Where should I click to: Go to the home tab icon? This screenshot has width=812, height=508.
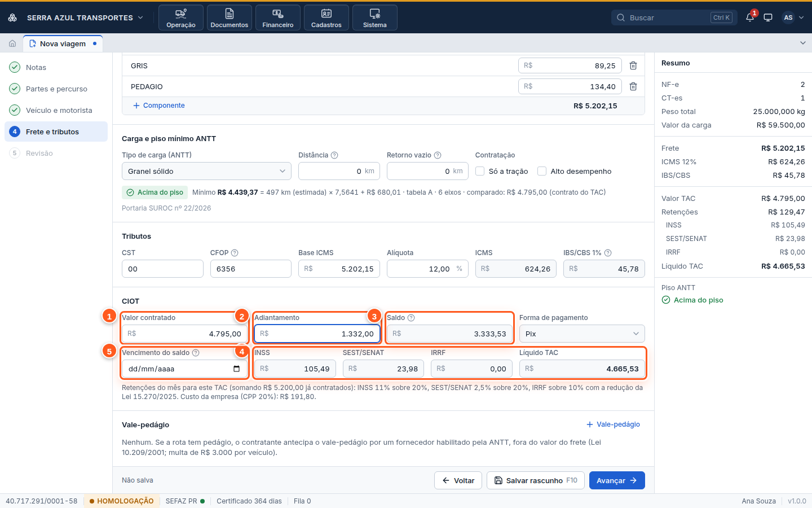pyautogui.click(x=12, y=43)
